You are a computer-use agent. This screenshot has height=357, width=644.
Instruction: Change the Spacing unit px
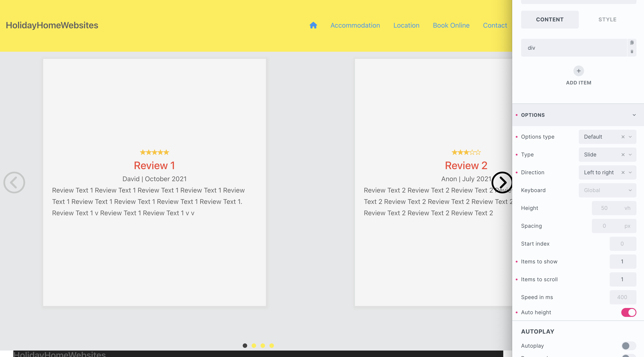pyautogui.click(x=627, y=226)
